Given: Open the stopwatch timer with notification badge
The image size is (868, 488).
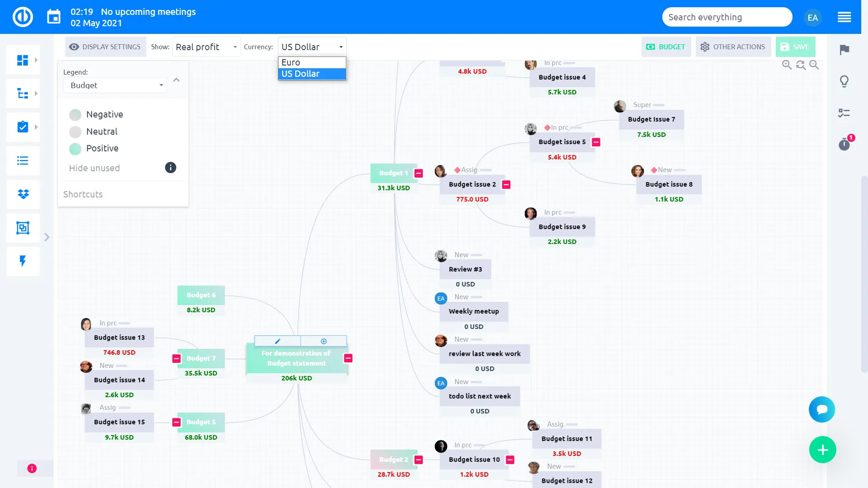Looking at the screenshot, I should (844, 144).
